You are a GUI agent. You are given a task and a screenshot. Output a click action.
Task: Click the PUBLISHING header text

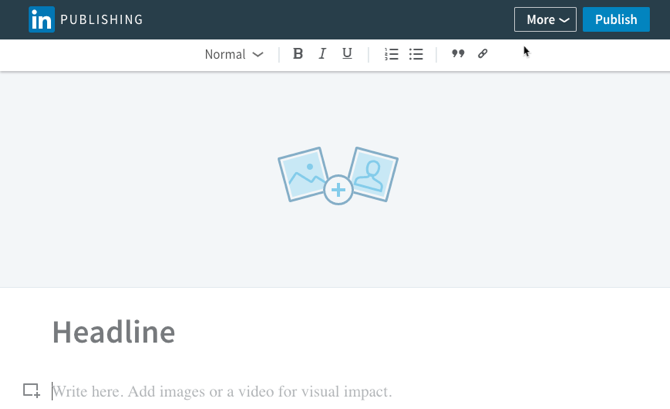click(101, 20)
